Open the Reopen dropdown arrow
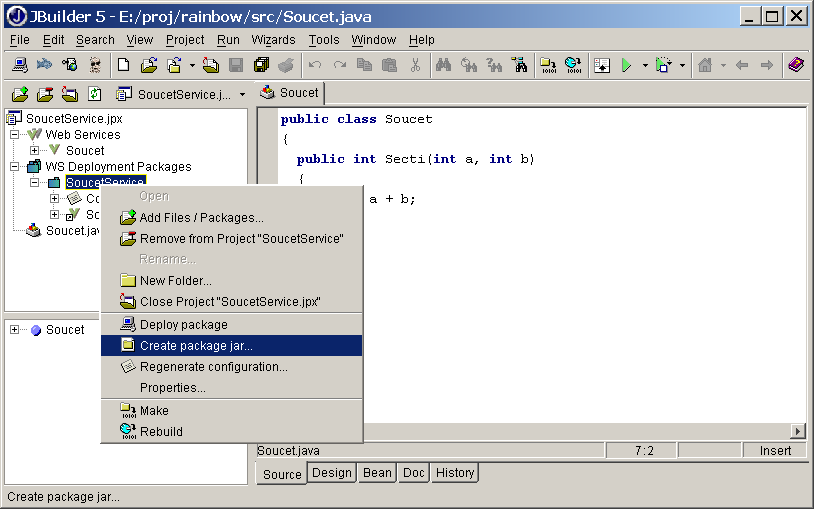 [x=192, y=65]
